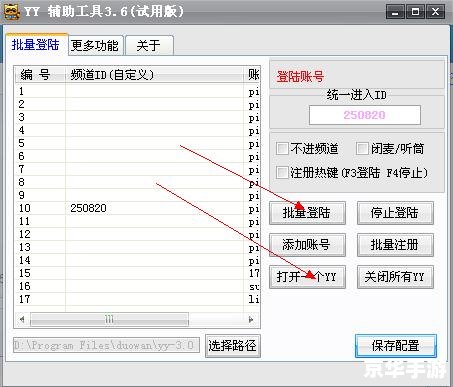Viewport: 453px width, 387px height.
Task: Select row number 11 in the list
Action: 138,221
